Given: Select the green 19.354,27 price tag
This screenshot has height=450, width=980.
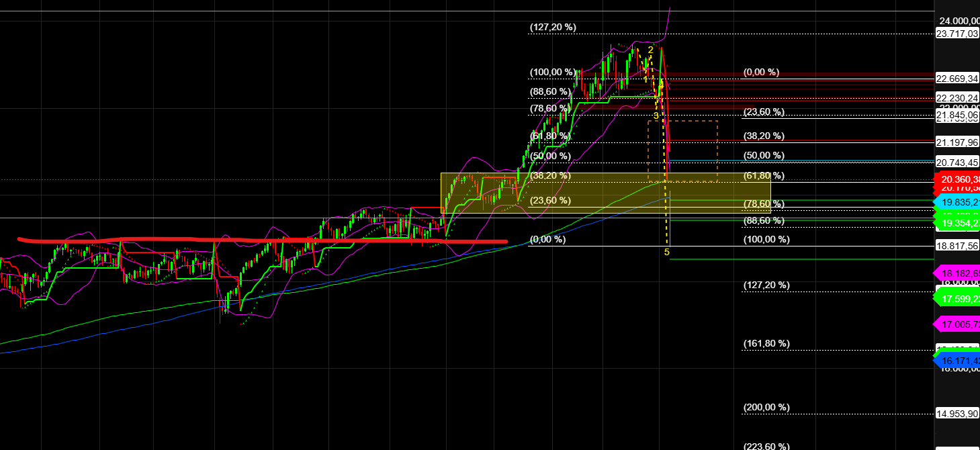Looking at the screenshot, I should pyautogui.click(x=956, y=223).
